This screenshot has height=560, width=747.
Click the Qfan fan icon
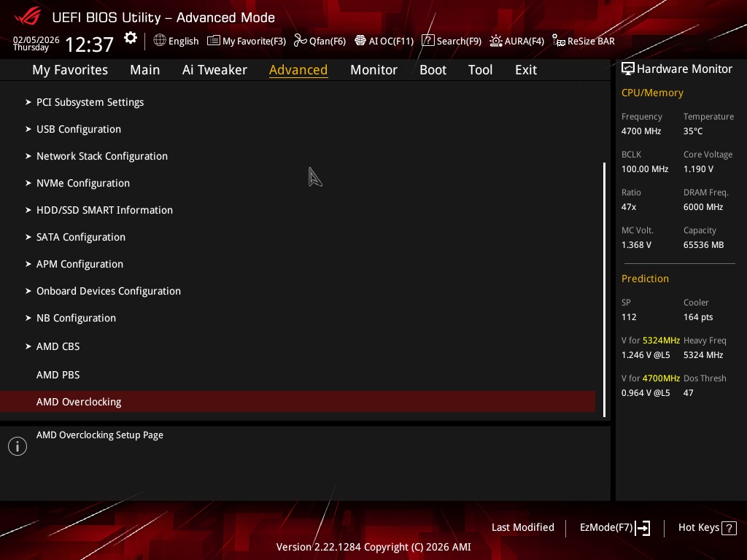coord(300,41)
